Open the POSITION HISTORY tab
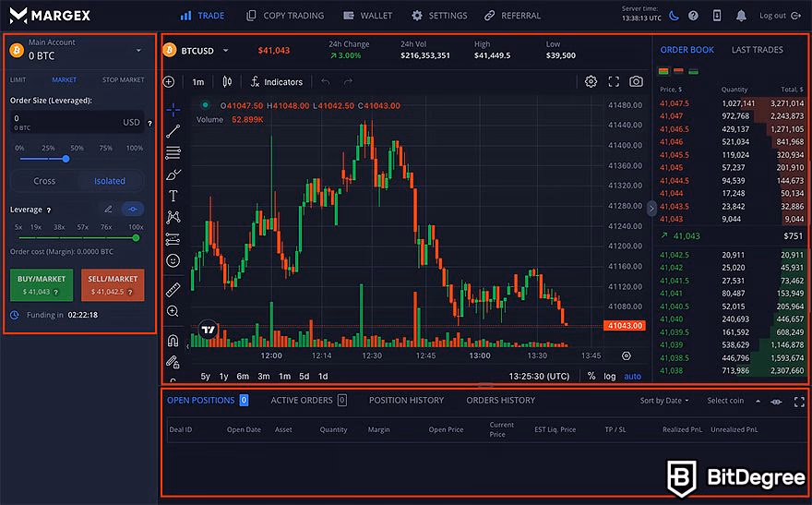 tap(407, 401)
